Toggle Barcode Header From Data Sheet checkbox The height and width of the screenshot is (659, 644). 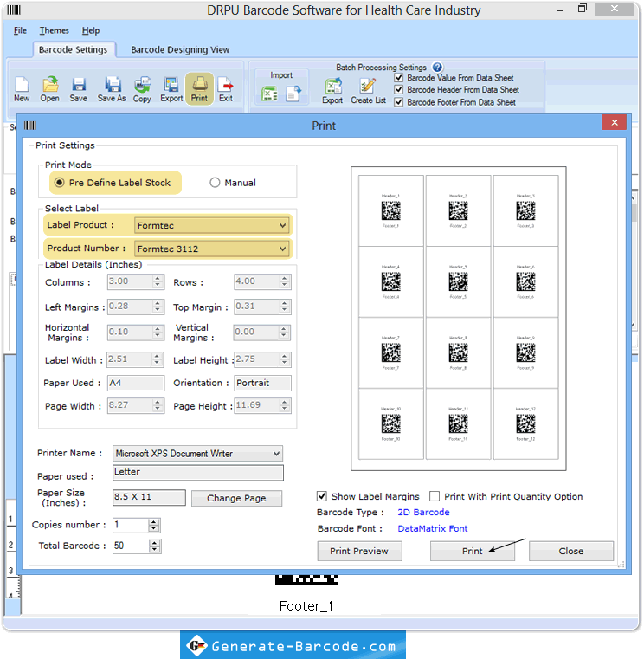point(399,89)
